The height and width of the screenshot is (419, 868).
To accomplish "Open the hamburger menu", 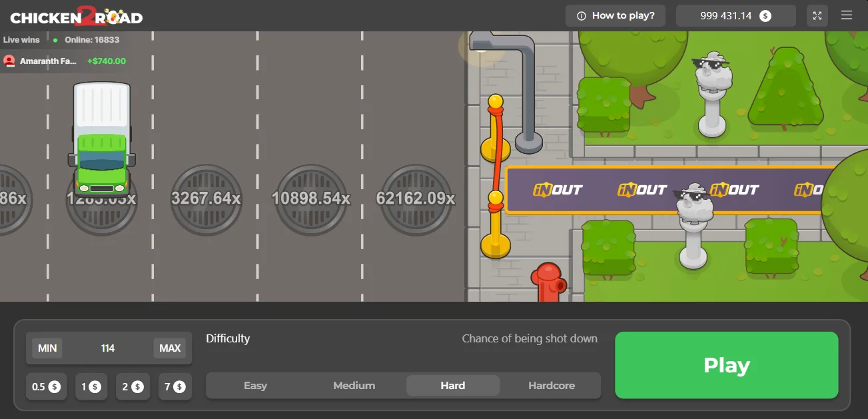I will coord(847,15).
